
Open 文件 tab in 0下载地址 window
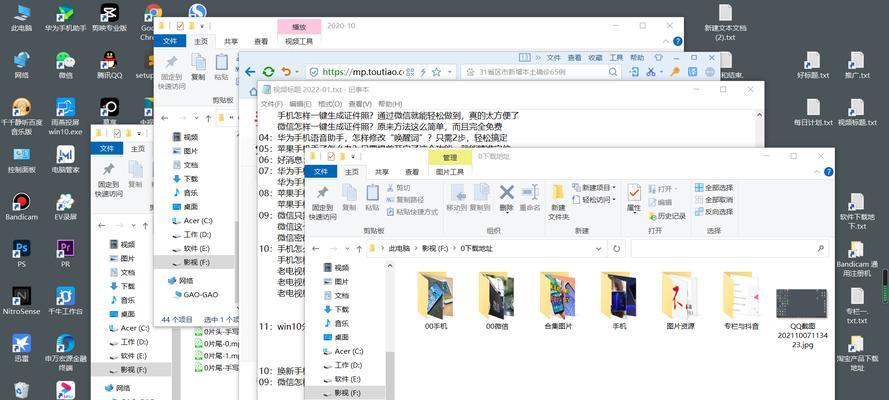coord(321,172)
